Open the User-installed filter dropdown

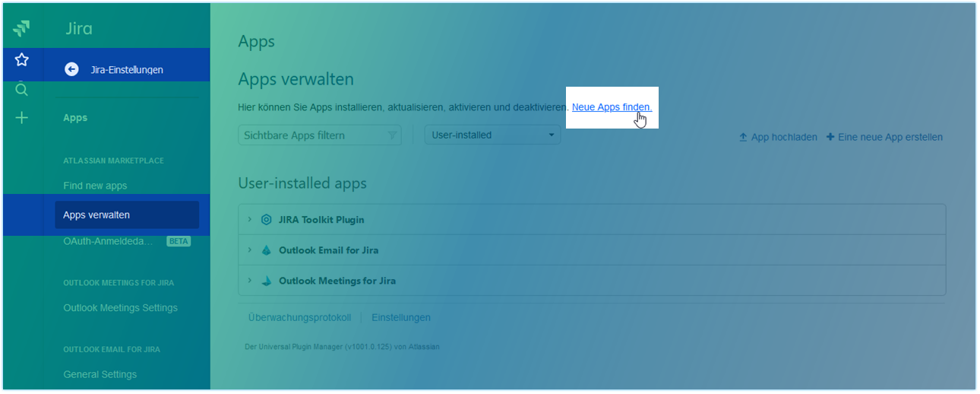pos(492,135)
